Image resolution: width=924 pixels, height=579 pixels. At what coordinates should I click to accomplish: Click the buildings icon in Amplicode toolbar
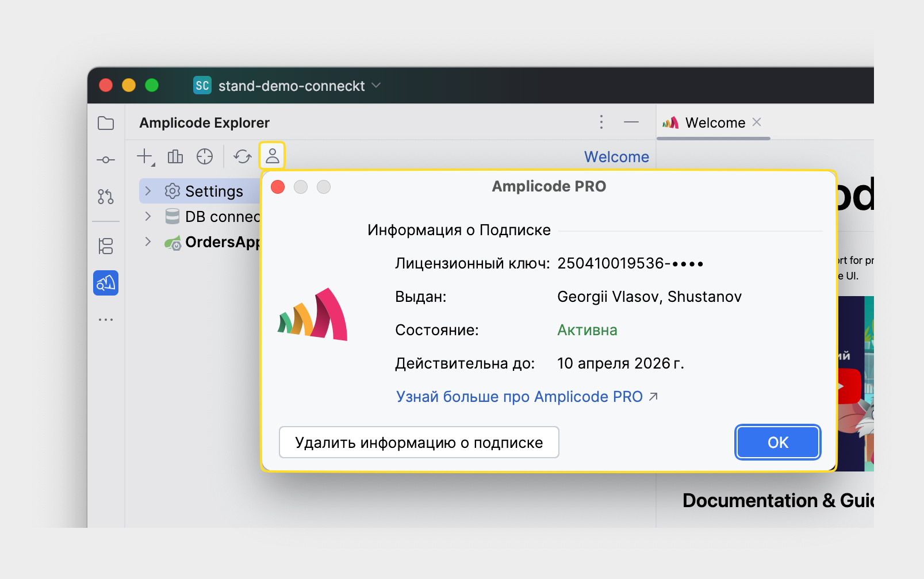click(x=175, y=156)
